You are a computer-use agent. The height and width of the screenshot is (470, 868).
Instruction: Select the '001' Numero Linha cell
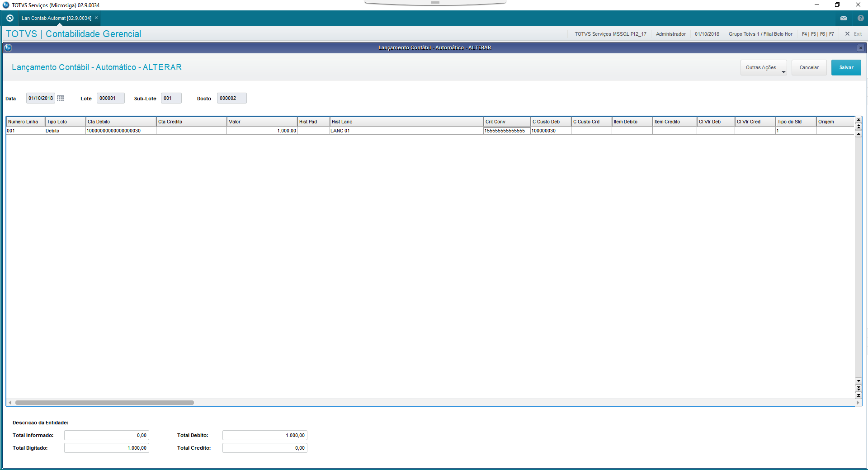(26, 131)
